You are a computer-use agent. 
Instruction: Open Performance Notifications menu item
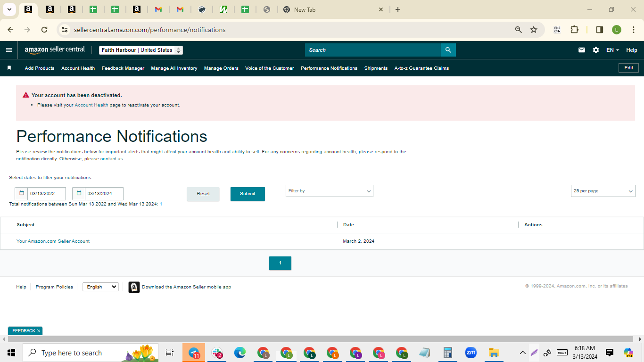329,68
